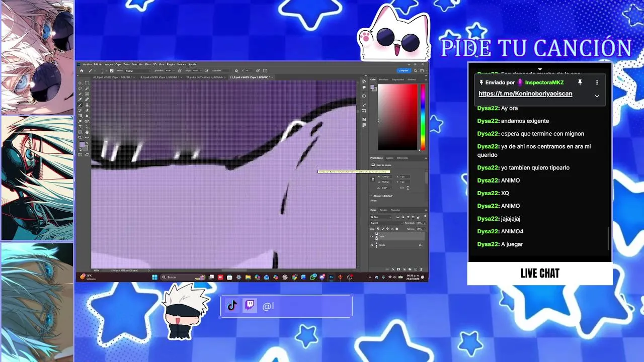Open the t.me/Koninoboriyaoiscan link

point(525,94)
